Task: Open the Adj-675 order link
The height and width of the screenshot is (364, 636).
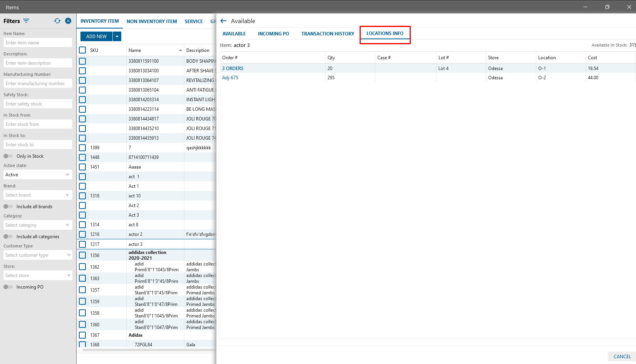Action: pyautogui.click(x=230, y=78)
